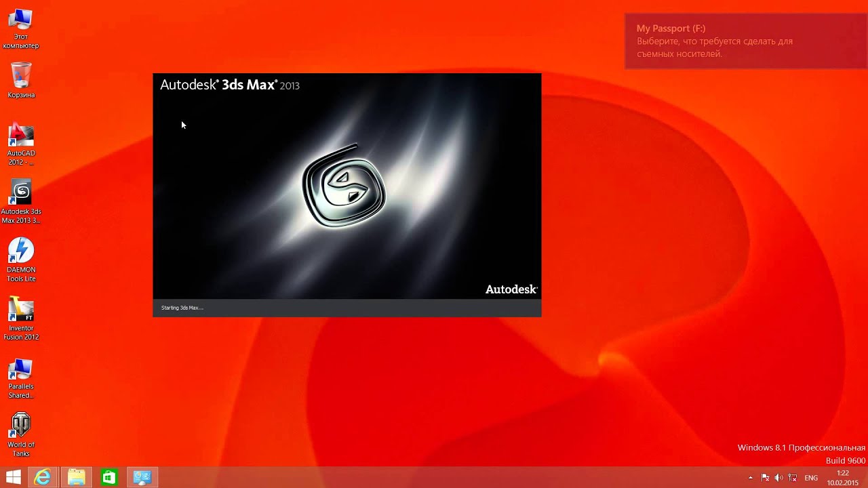Open the network tray icon
The image size is (868, 488).
[x=792, y=478]
